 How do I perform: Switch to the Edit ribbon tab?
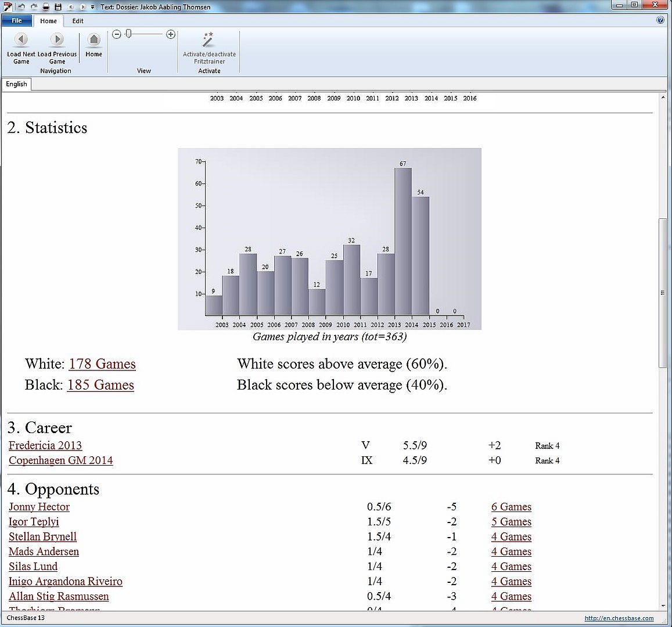(x=78, y=21)
